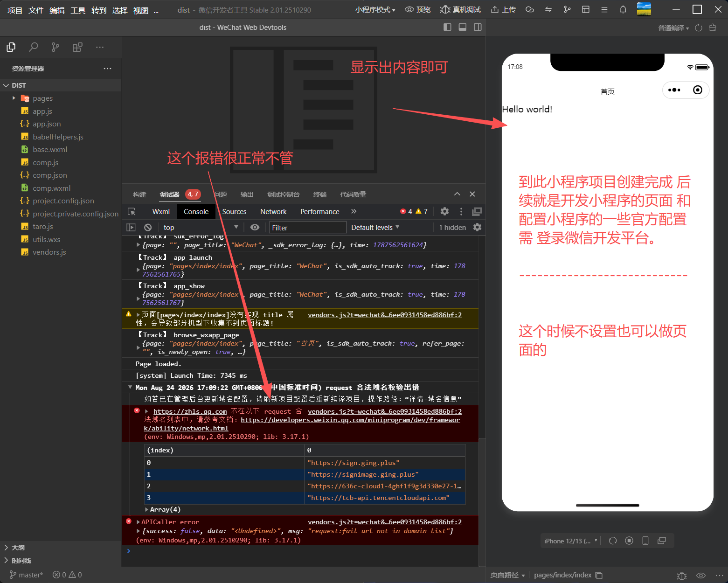This screenshot has height=583, width=728.
Task: Toggle the eye icon in the simulator status bar
Action: coord(701,576)
